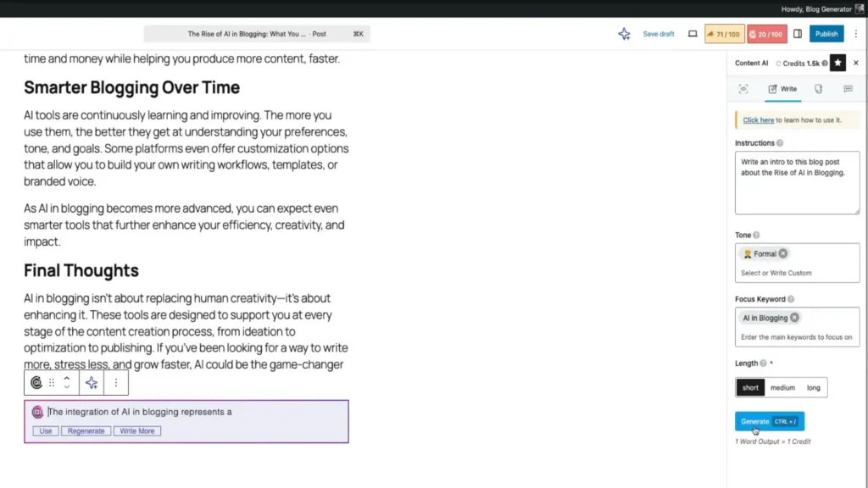Click the block drag handle icon

[52, 383]
